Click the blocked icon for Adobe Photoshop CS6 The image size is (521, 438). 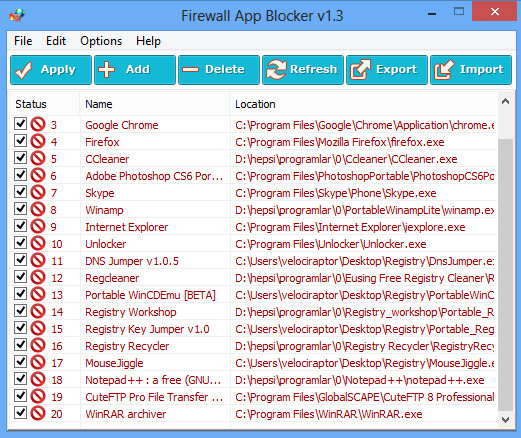(x=38, y=176)
